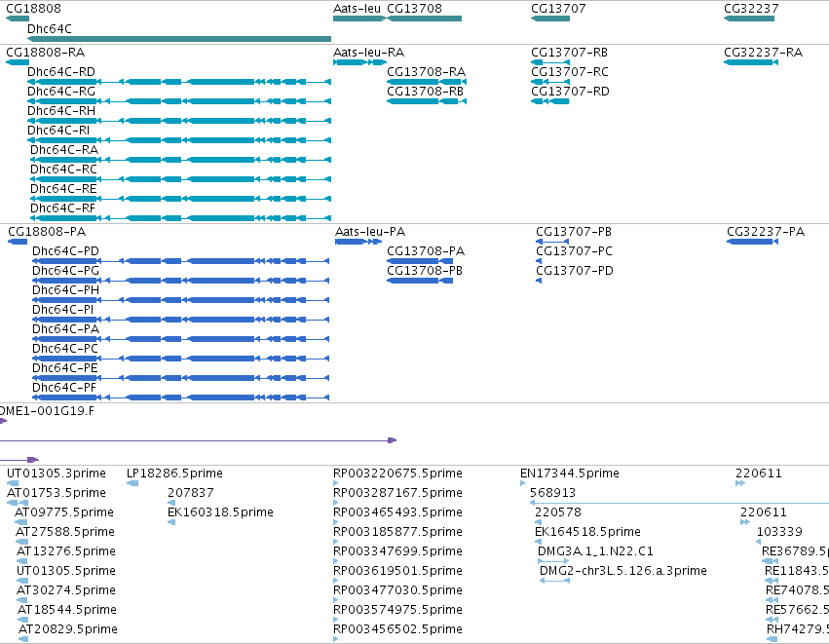Click the CG18808 gene label
Viewport: 829px width, 644px height.
33,9
